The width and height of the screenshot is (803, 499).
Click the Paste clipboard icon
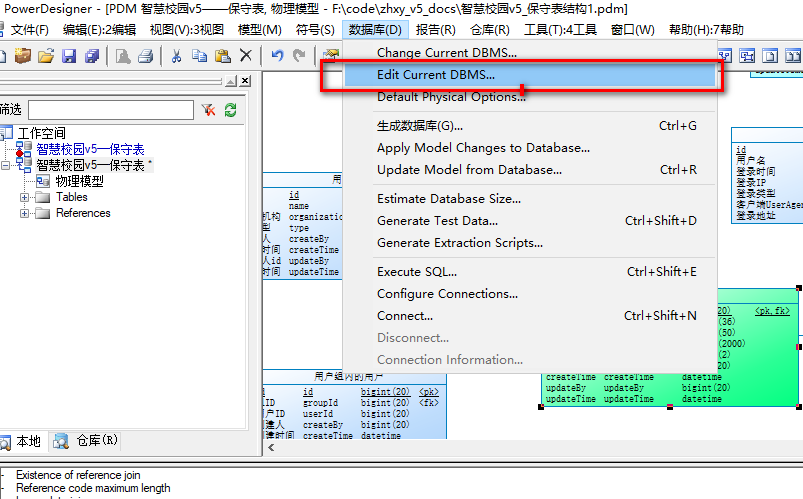[x=222, y=55]
